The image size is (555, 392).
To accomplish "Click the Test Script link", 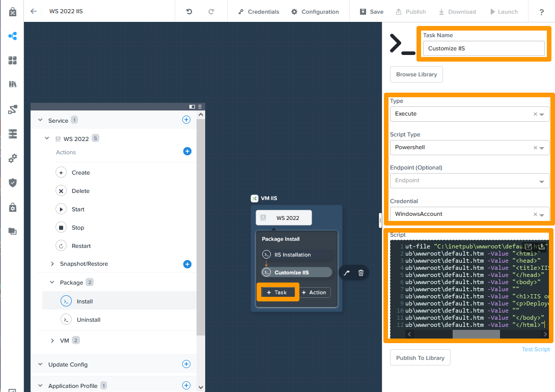I will 536,349.
